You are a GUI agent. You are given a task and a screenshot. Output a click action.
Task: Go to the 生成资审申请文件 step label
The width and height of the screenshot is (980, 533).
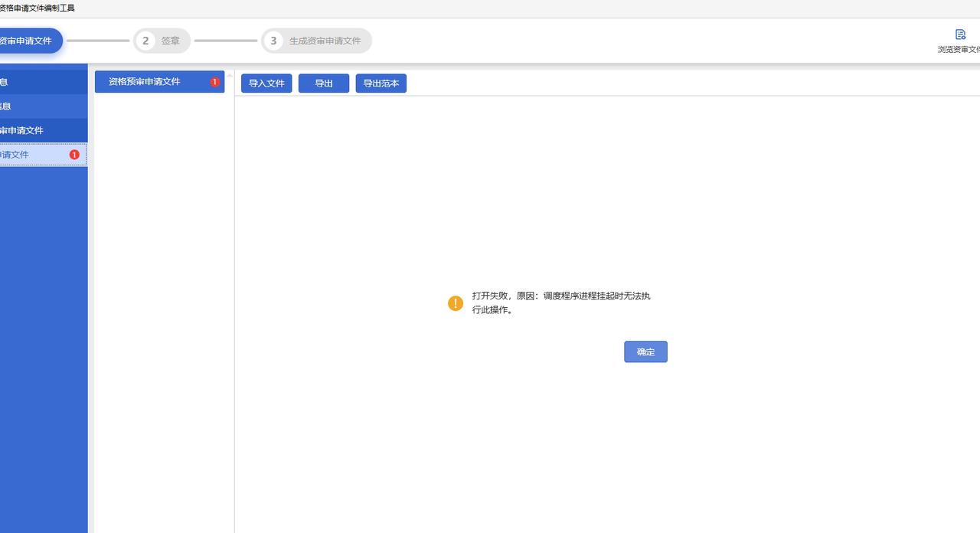pos(325,41)
